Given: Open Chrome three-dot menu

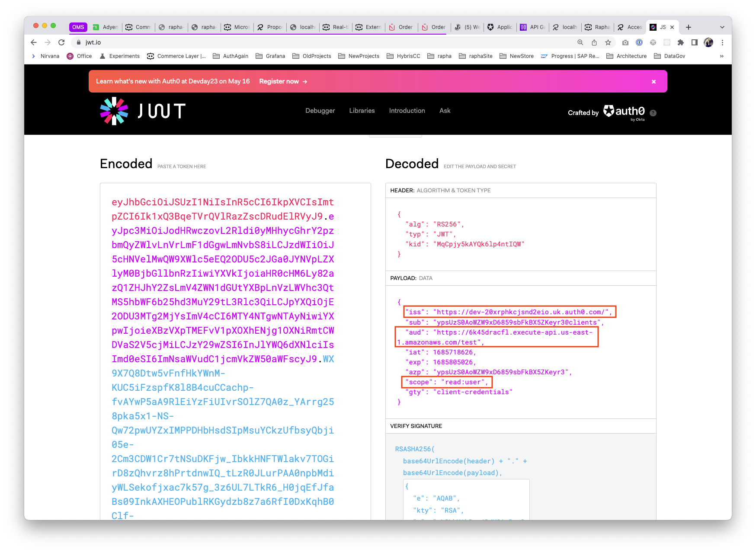Looking at the screenshot, I should click(x=722, y=42).
